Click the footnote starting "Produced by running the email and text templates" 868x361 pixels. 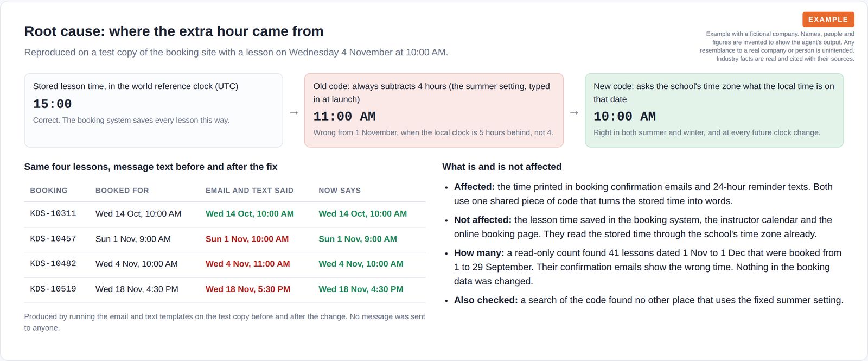pyautogui.click(x=225, y=322)
